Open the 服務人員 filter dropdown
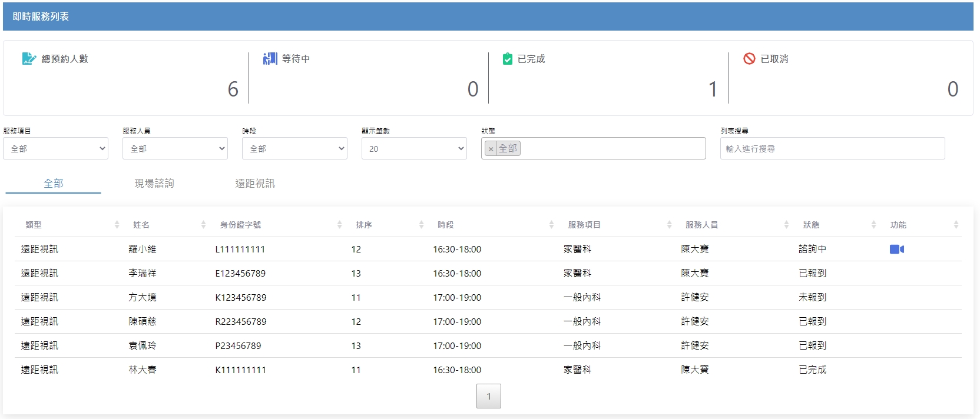Image resolution: width=980 pixels, height=419 pixels. [175, 148]
